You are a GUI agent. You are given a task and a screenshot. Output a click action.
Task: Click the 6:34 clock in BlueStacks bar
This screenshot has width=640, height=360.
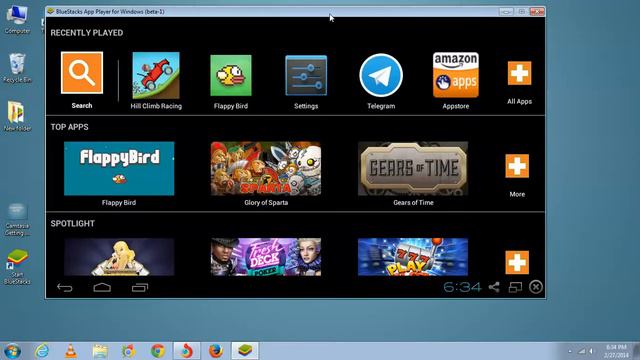[462, 287]
